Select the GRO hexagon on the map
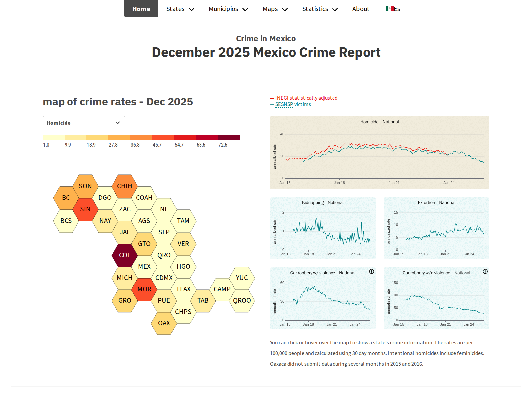Image resolution: width=532 pixels, height=399 pixels. [125, 300]
